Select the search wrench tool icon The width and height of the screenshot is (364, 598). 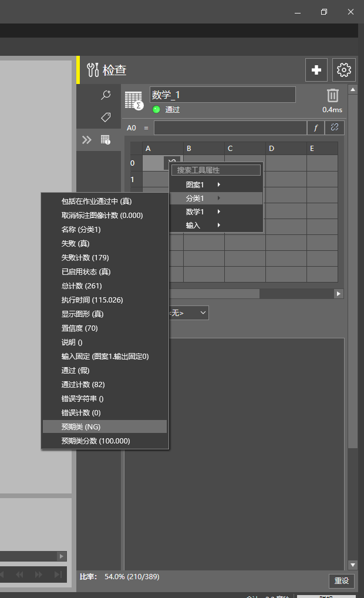pyautogui.click(x=106, y=95)
